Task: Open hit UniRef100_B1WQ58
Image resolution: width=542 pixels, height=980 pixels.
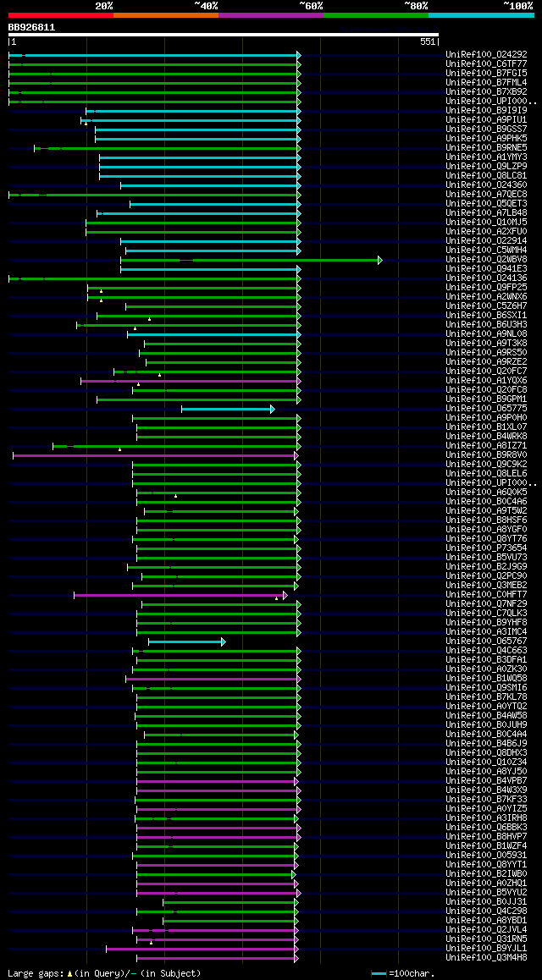Action: [x=486, y=678]
